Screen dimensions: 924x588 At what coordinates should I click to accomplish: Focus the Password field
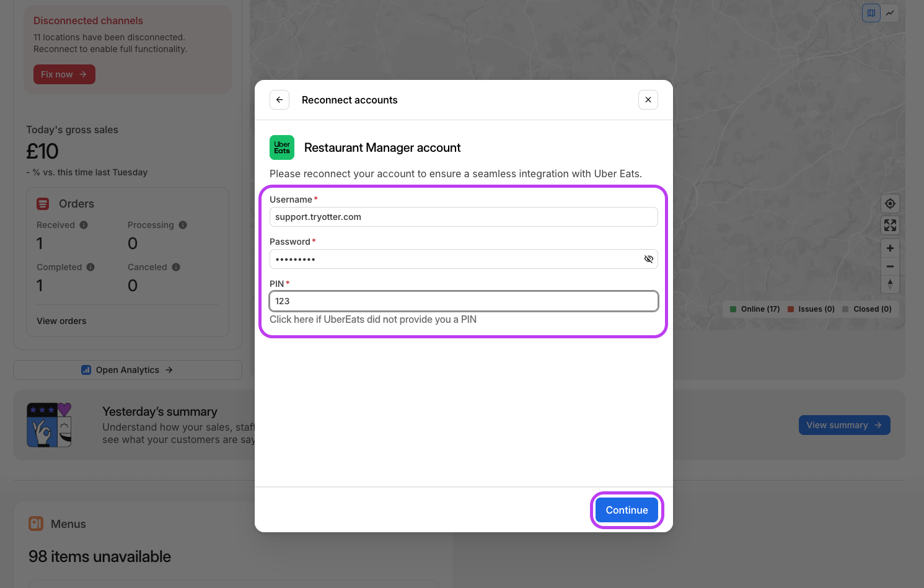tap(455, 259)
